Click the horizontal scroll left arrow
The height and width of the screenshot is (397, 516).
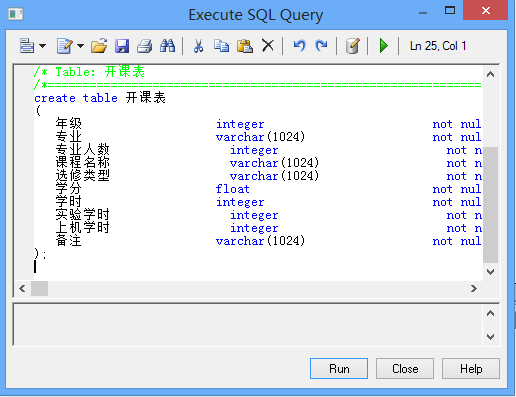[x=22, y=288]
